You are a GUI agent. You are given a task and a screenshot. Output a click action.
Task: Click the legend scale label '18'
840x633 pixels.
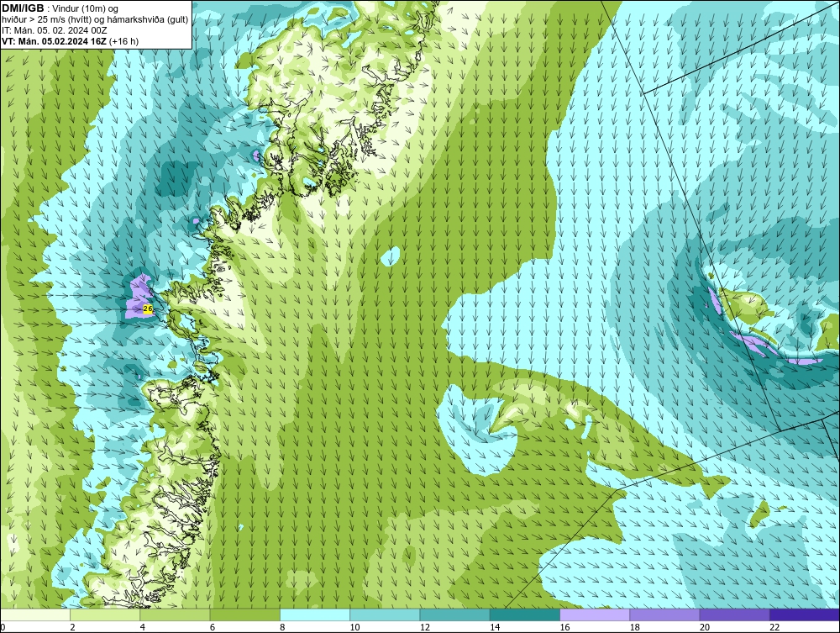pyautogui.click(x=634, y=627)
